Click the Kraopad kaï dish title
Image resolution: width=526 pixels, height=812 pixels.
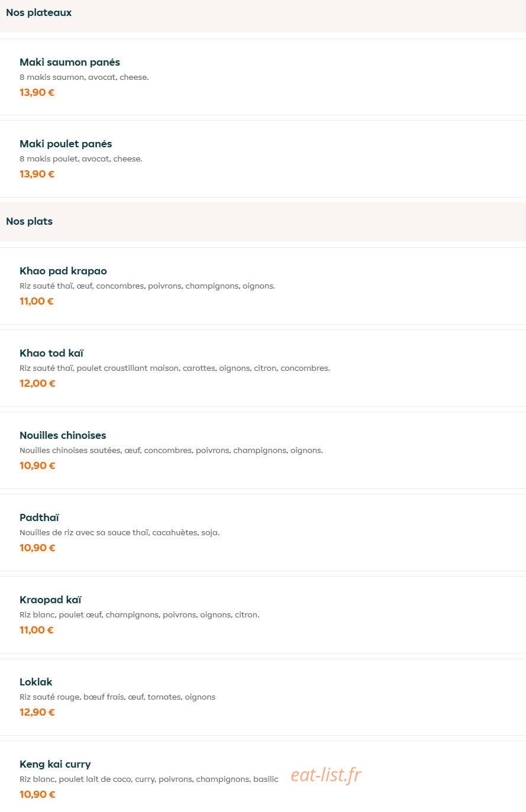50,600
